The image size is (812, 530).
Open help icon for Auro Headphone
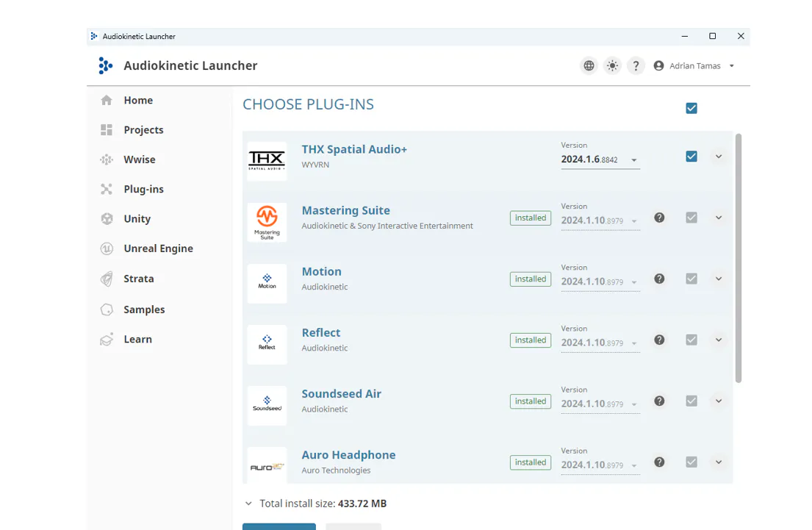click(659, 462)
